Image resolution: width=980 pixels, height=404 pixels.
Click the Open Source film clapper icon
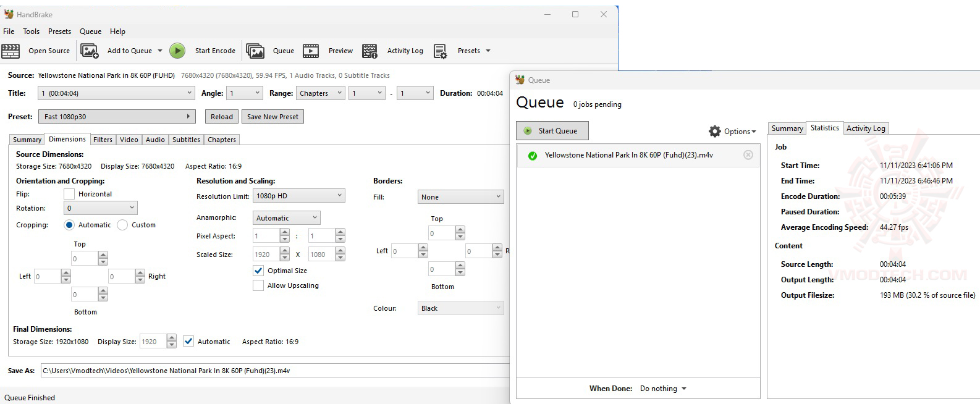coord(11,51)
